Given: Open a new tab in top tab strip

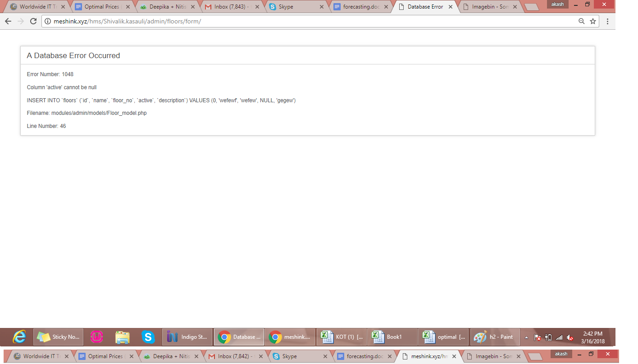Looking at the screenshot, I should click(x=532, y=7).
